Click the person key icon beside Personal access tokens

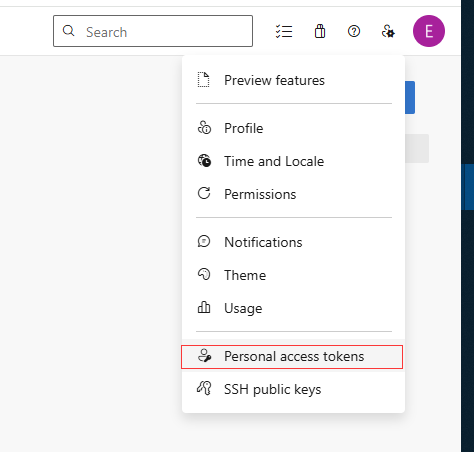[204, 356]
